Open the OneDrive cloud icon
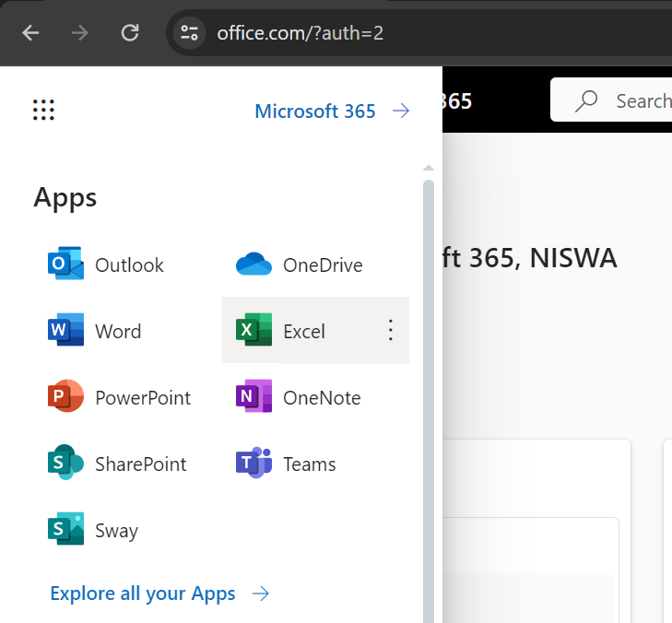The image size is (672, 623). [x=253, y=264]
